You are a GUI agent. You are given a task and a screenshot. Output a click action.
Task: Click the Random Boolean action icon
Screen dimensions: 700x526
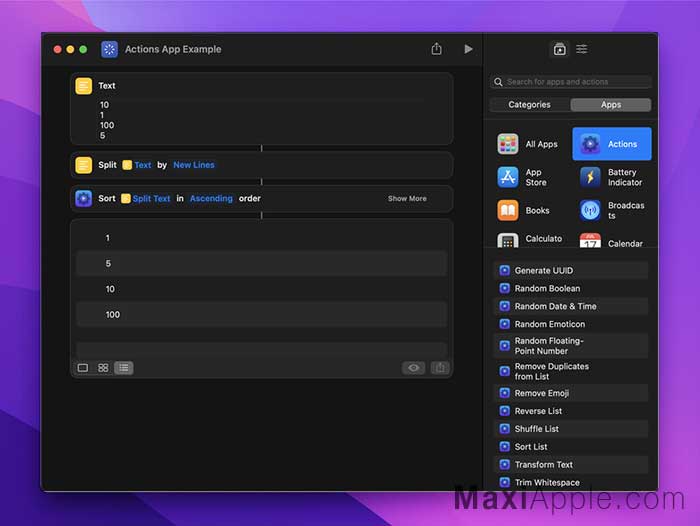[504, 288]
